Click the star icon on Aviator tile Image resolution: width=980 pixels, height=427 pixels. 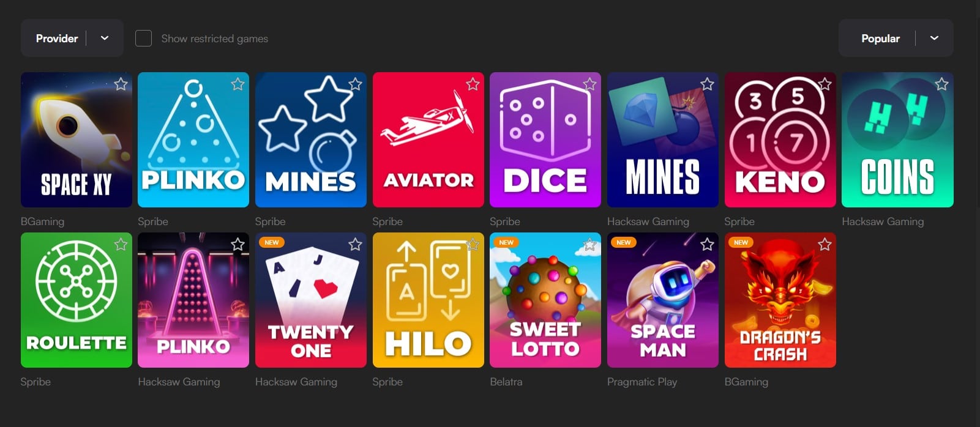point(473,84)
